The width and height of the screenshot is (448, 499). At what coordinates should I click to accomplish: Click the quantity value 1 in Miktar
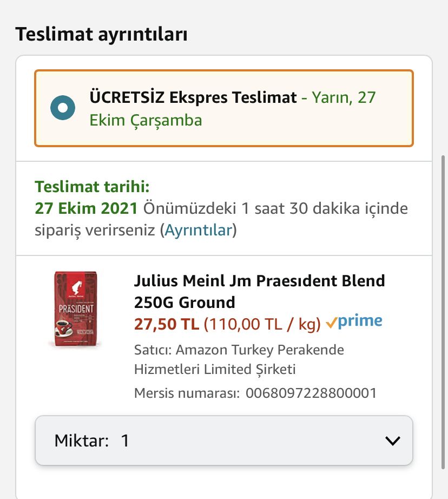(x=125, y=441)
